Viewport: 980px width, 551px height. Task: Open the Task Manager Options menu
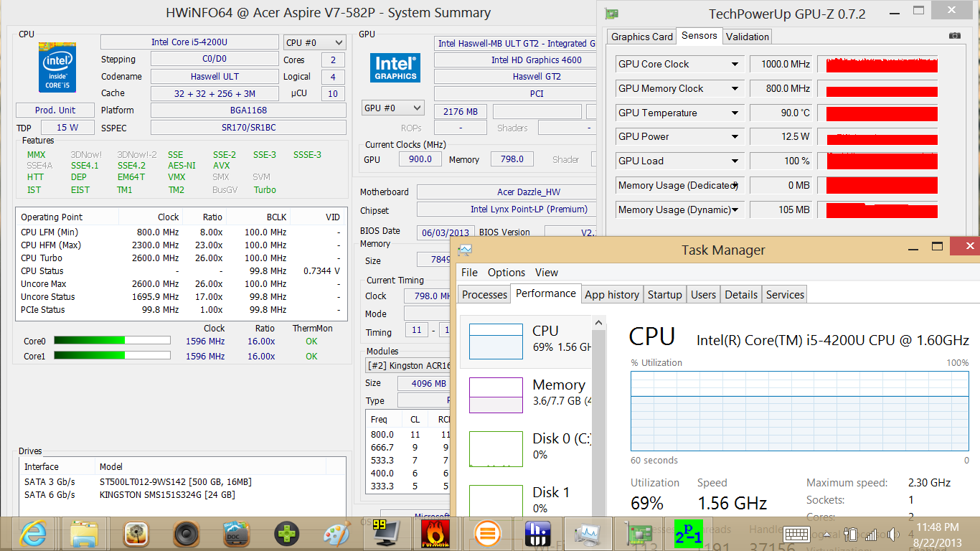(x=507, y=273)
